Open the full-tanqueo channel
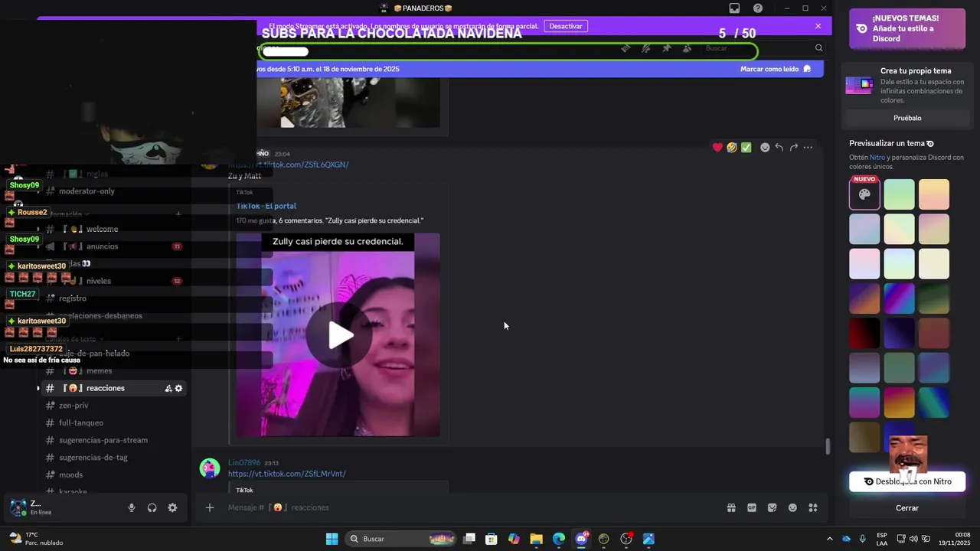 [x=81, y=422]
